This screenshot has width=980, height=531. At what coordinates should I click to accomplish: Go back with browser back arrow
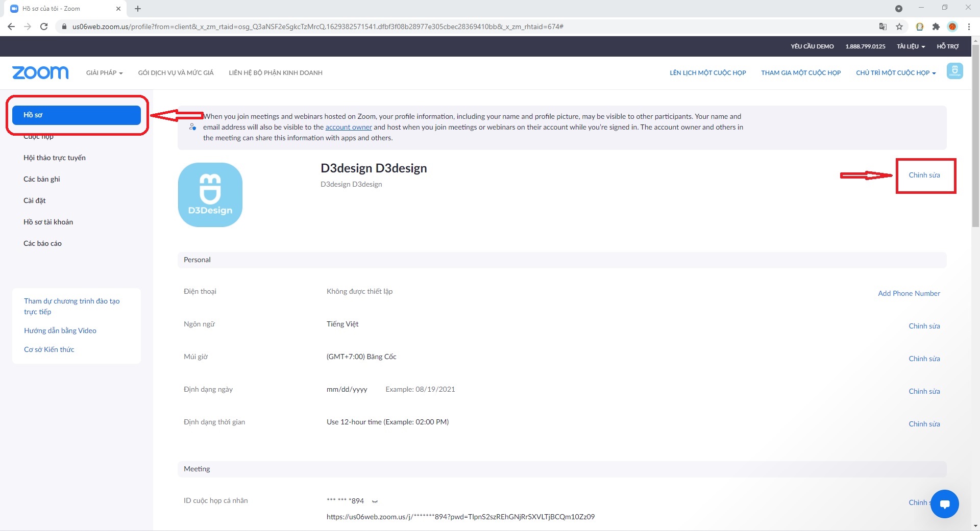(11, 27)
